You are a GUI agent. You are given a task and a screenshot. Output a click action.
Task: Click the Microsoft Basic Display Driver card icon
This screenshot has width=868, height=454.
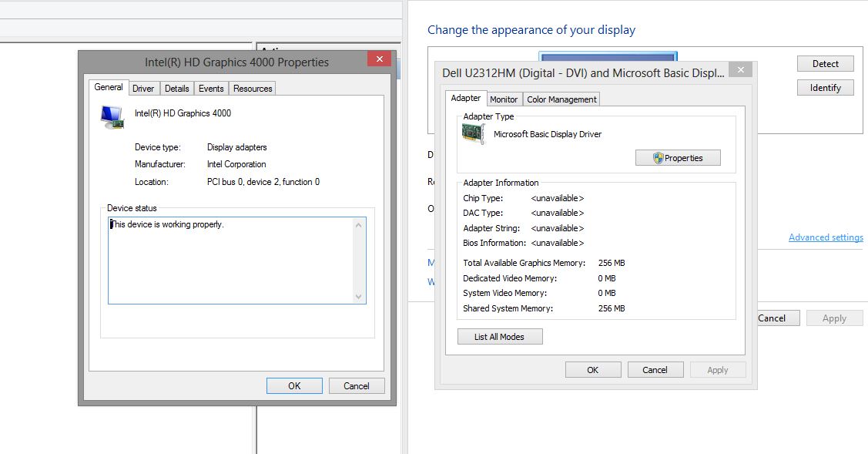[x=474, y=135]
